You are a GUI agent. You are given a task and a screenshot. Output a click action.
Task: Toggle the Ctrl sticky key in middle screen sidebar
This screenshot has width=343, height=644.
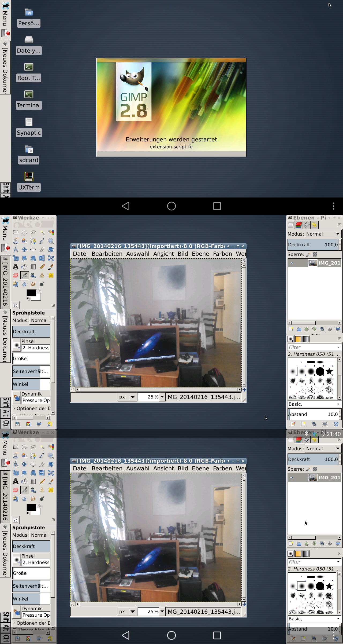pyautogui.click(x=5, y=424)
